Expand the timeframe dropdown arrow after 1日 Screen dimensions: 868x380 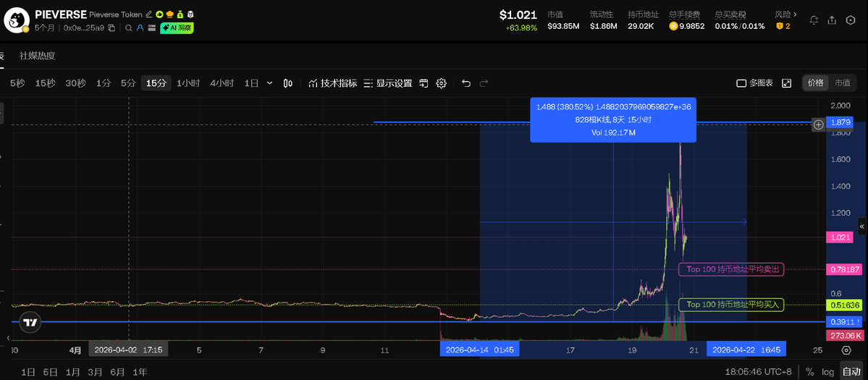pos(269,83)
